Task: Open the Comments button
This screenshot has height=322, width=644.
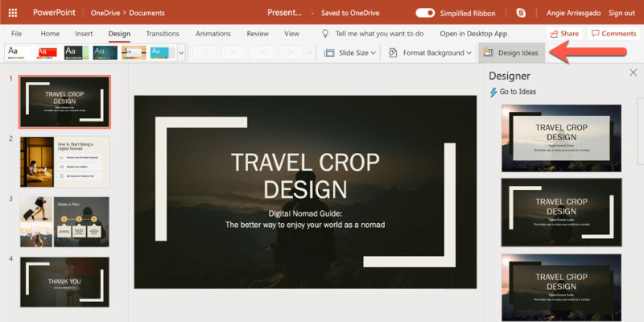Action: [613, 34]
